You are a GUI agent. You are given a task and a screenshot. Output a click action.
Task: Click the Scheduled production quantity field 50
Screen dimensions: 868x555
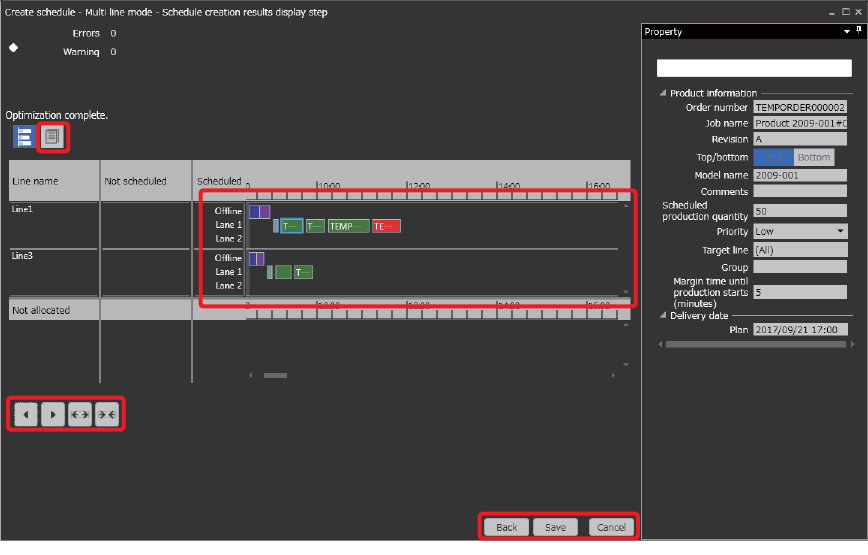point(800,211)
